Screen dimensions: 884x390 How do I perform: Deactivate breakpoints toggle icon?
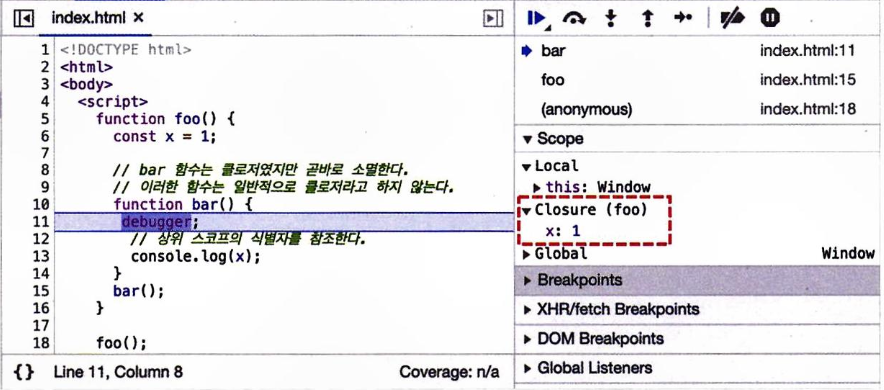732,19
